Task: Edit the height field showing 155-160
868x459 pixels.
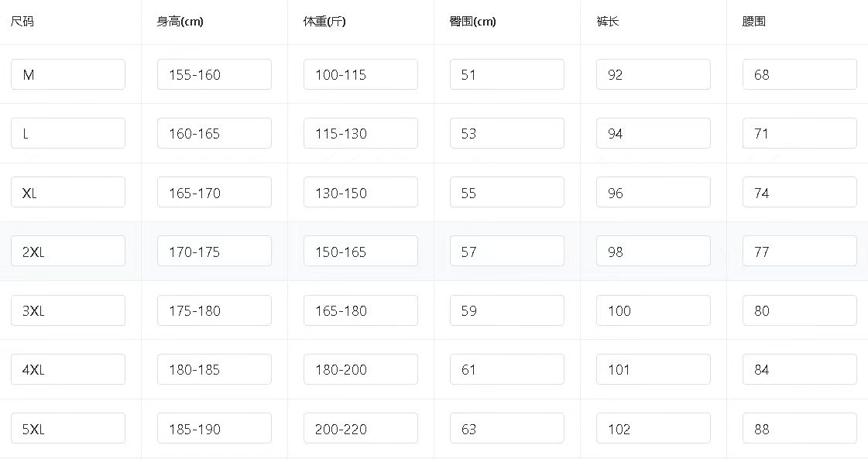Action: pos(214,74)
